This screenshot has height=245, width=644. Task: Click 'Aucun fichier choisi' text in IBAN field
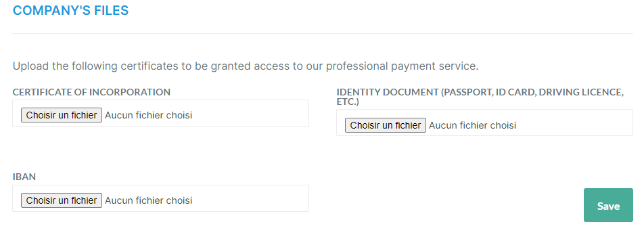click(x=148, y=200)
